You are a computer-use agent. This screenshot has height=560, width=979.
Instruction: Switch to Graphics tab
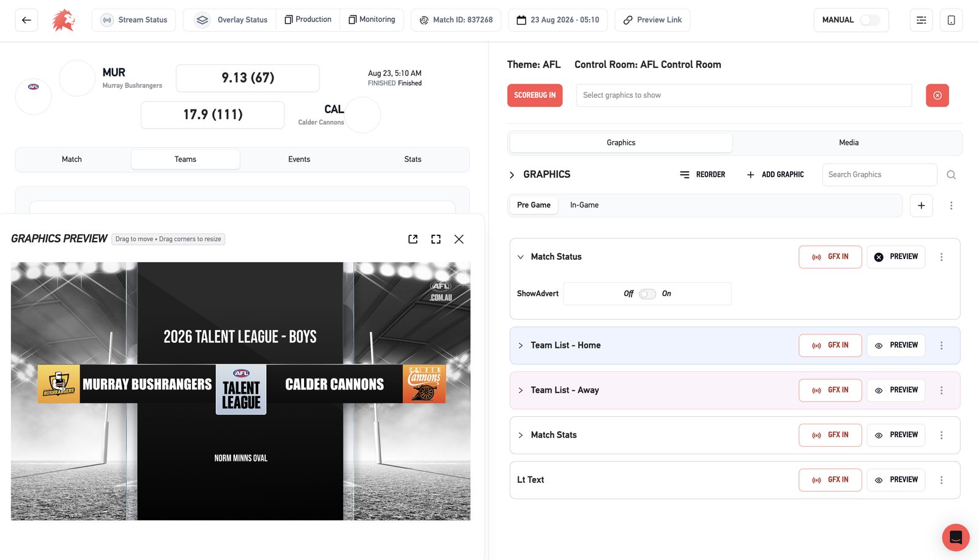tap(621, 142)
